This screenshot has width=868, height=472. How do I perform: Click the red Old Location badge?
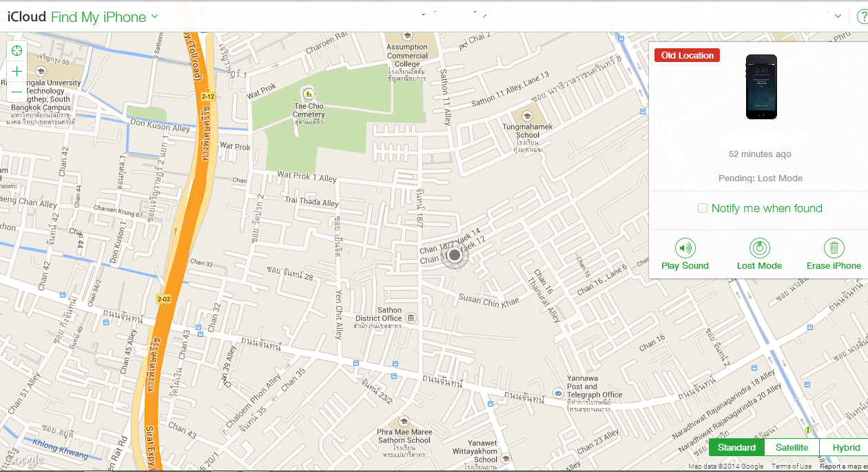(x=688, y=56)
